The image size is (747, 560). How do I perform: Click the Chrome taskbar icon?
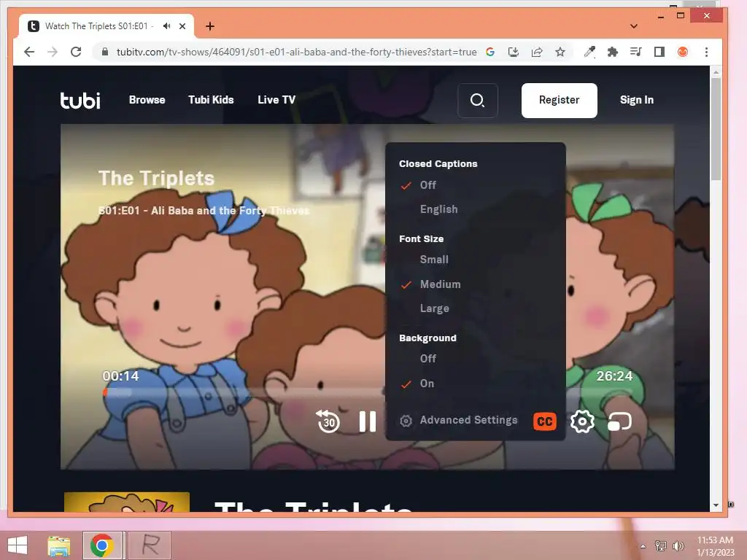[x=101, y=545]
